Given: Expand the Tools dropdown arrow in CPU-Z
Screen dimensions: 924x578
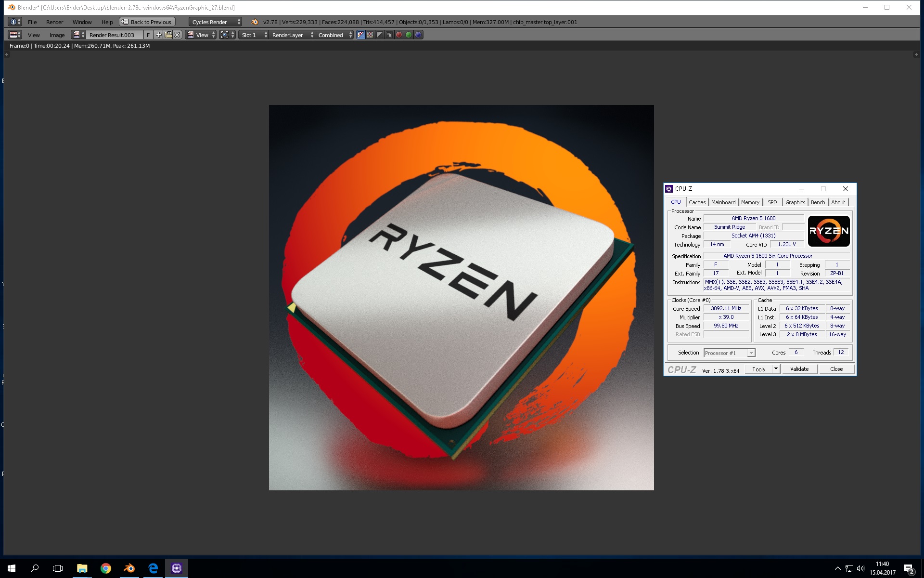Looking at the screenshot, I should click(776, 369).
